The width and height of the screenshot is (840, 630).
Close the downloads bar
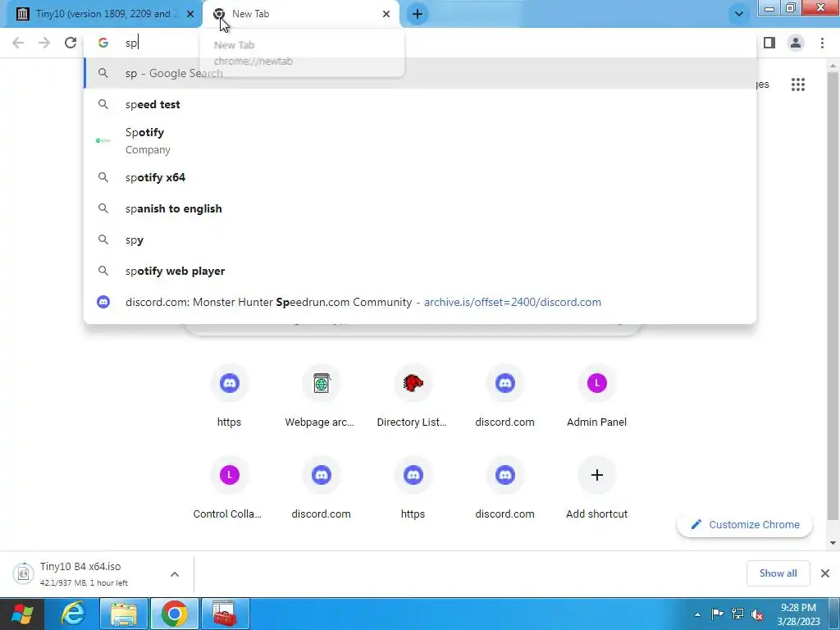[825, 573]
